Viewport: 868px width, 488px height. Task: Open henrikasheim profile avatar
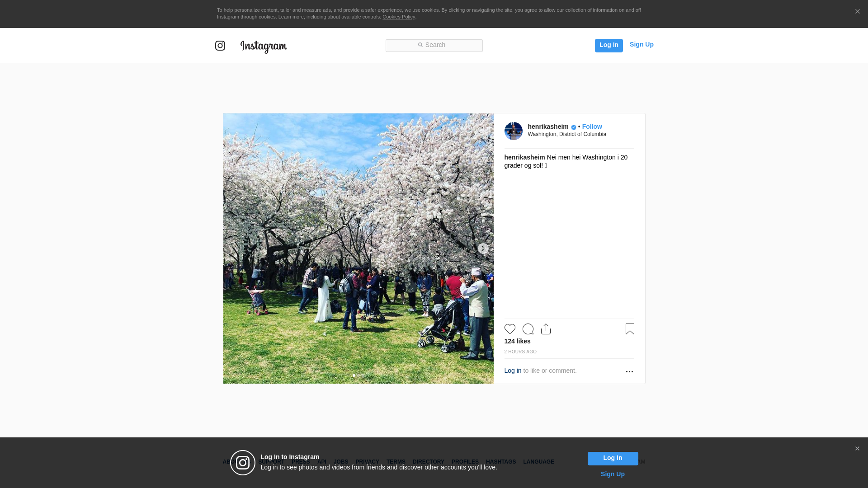click(x=513, y=131)
